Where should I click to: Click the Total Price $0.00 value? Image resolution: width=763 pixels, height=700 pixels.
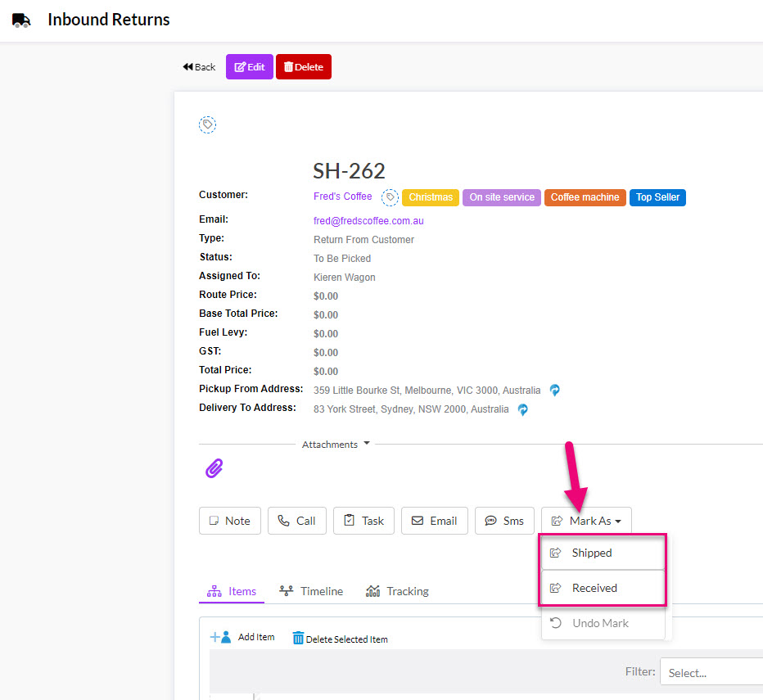click(x=326, y=372)
